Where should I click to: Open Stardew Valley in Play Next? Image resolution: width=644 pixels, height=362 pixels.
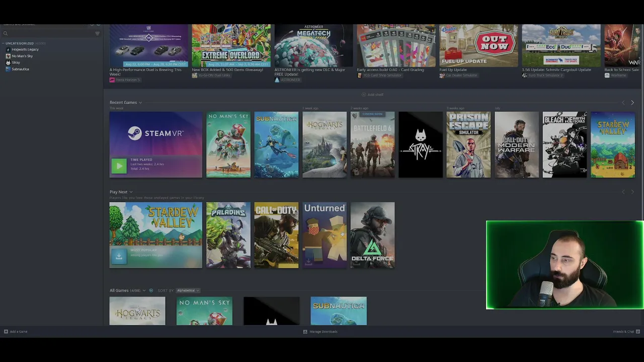point(156,235)
